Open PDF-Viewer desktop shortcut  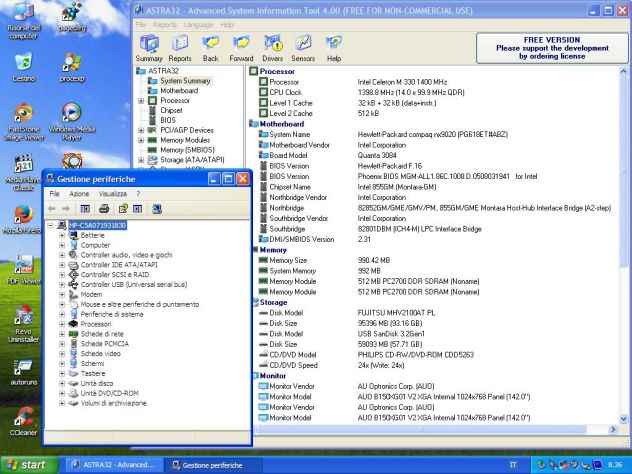pyautogui.click(x=23, y=269)
